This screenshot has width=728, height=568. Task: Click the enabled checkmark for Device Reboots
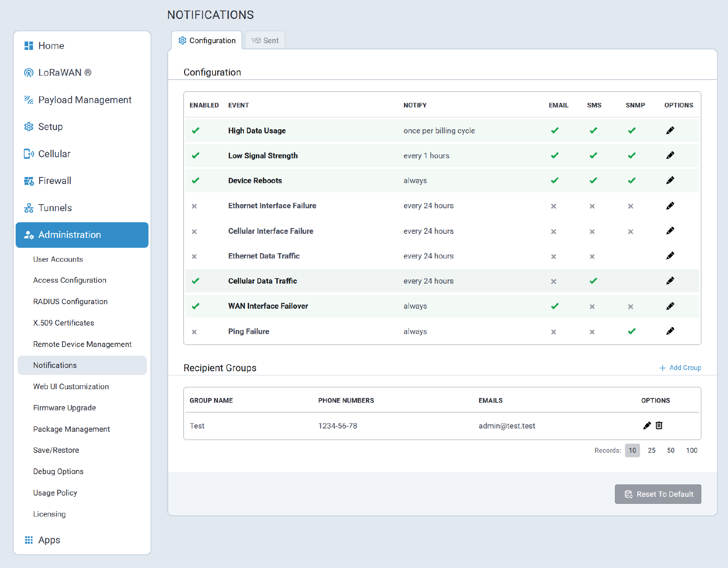pyautogui.click(x=195, y=180)
